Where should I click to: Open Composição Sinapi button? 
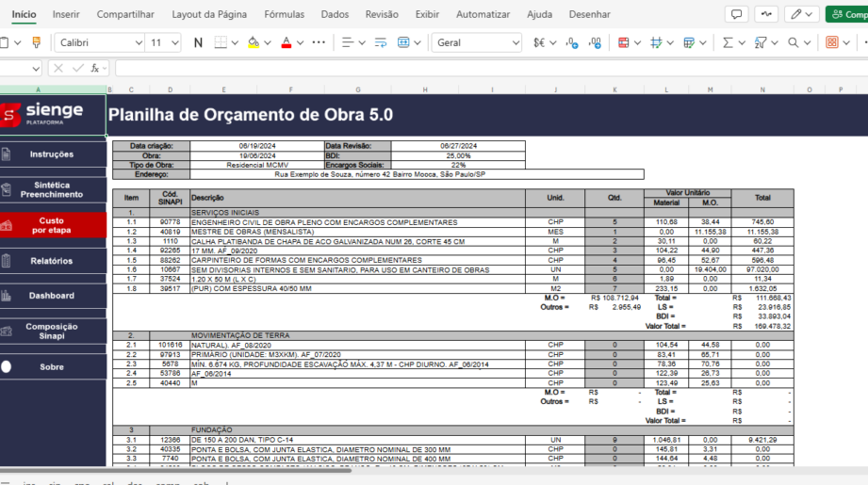(53, 331)
